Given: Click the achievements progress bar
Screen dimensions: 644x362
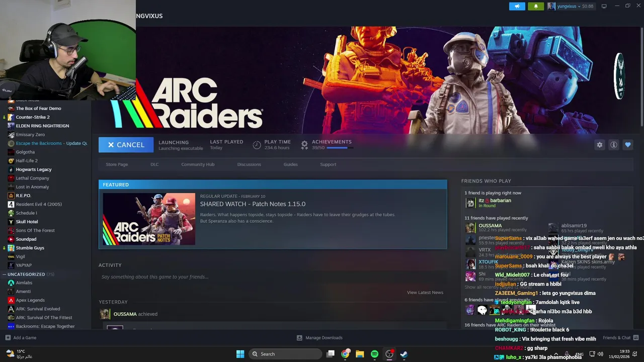Looking at the screenshot, I should 340,148.
